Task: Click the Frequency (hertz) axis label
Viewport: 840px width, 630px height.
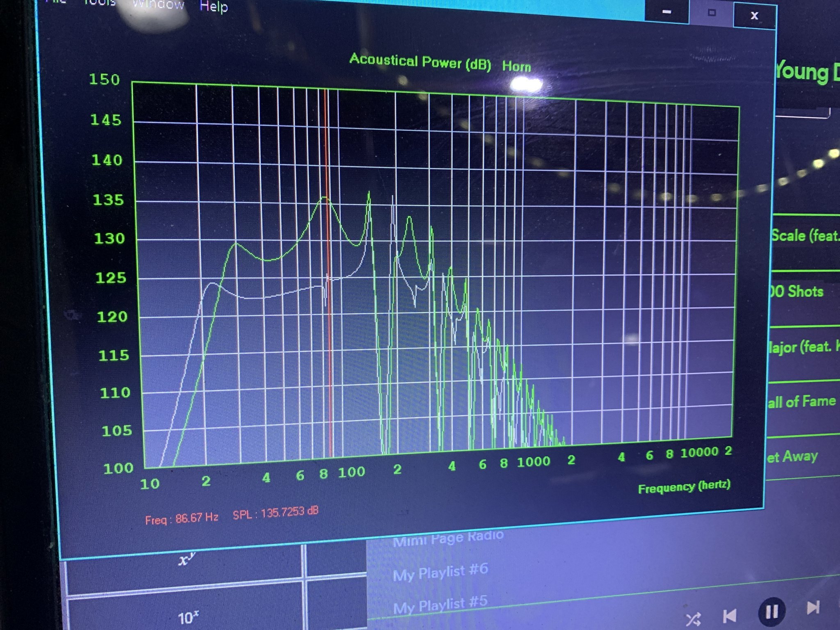Action: click(684, 487)
